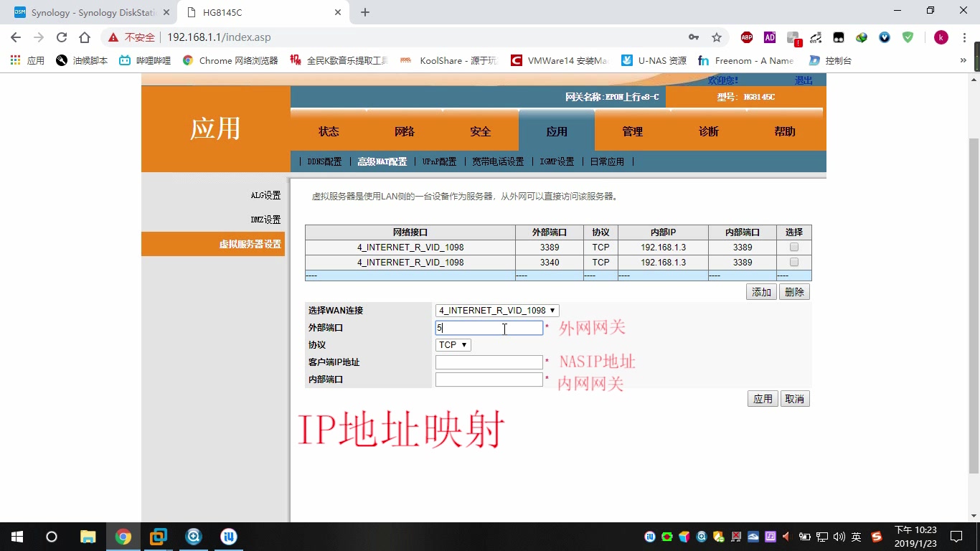Open the 协议 TCP protocol dropdown
This screenshot has width=980, height=551.
(452, 344)
